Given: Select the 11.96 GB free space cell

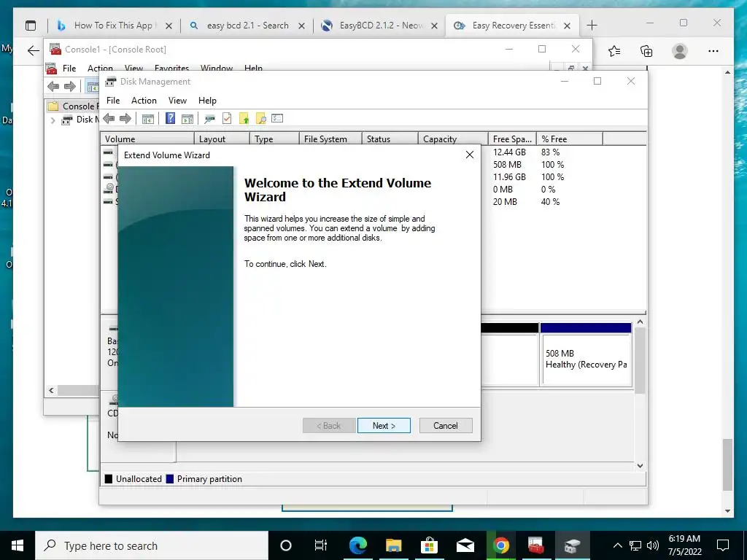Looking at the screenshot, I should point(509,177).
